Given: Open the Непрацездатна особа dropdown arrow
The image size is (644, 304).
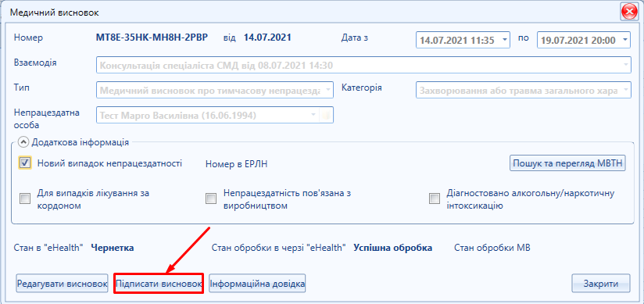Looking at the screenshot, I should [x=313, y=116].
